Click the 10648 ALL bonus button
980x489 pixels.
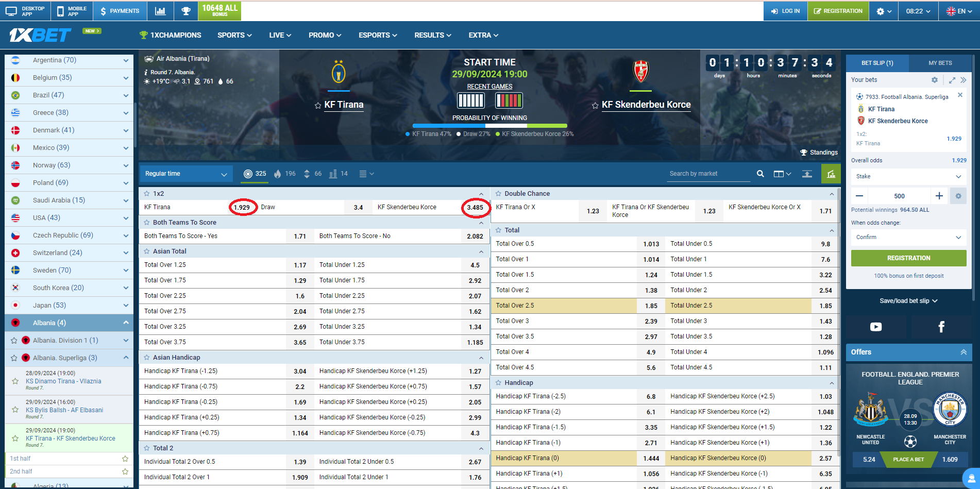[219, 11]
